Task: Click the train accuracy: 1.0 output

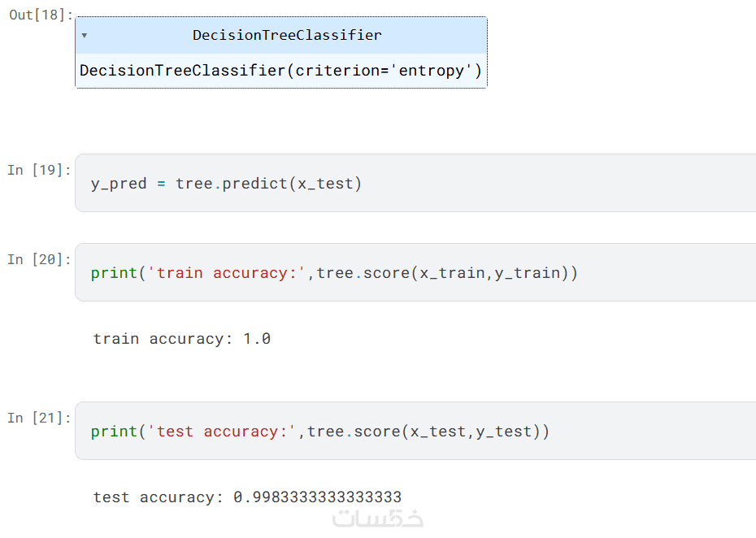Action: [181, 338]
